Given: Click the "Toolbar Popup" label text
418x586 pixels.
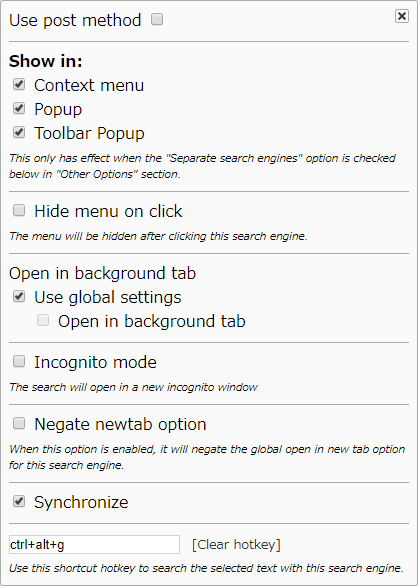Looking at the screenshot, I should pyautogui.click(x=89, y=133).
